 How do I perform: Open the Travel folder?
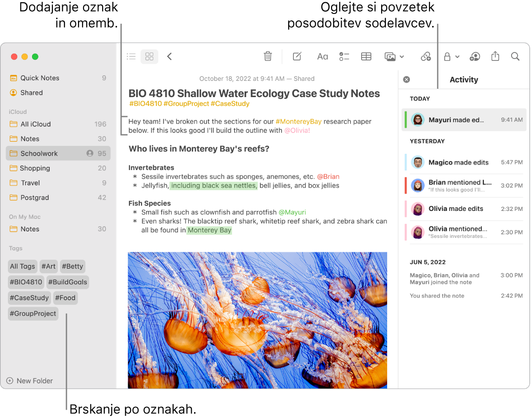tap(58, 183)
